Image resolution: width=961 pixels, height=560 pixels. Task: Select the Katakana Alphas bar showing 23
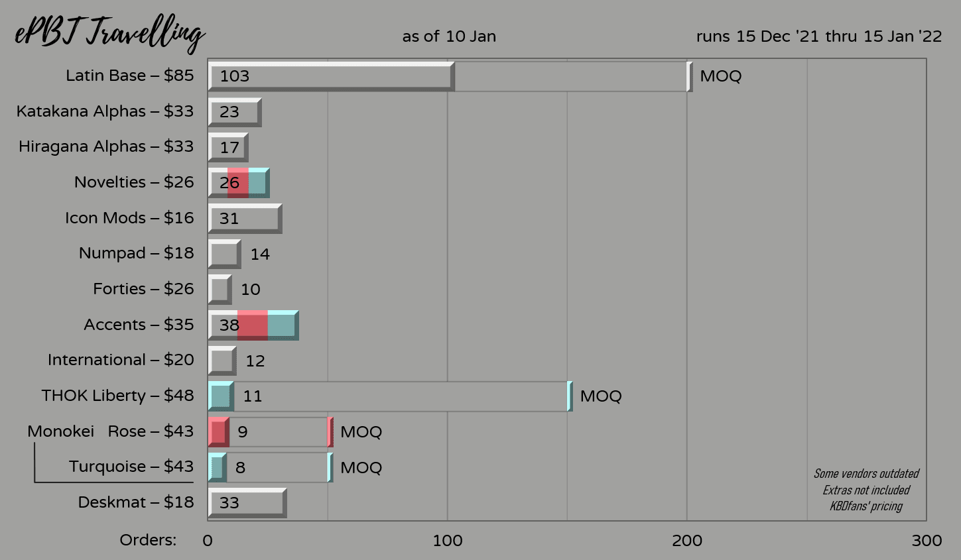tap(235, 112)
